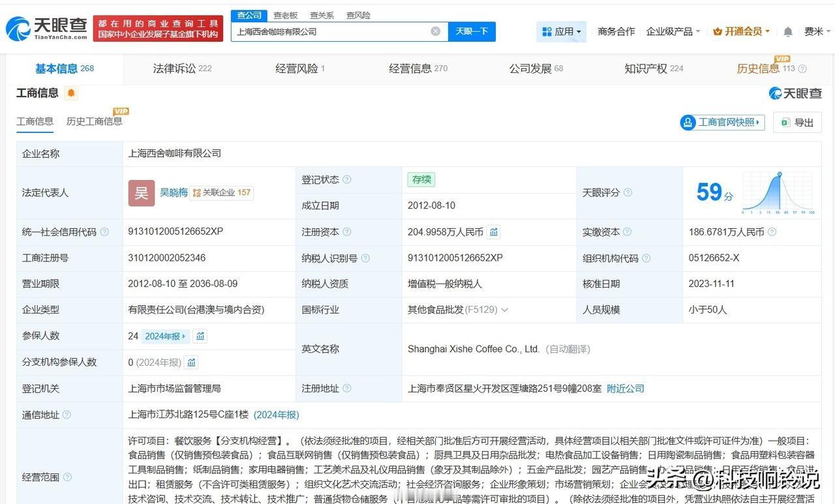Click help icon next to 注册地址

point(347,388)
